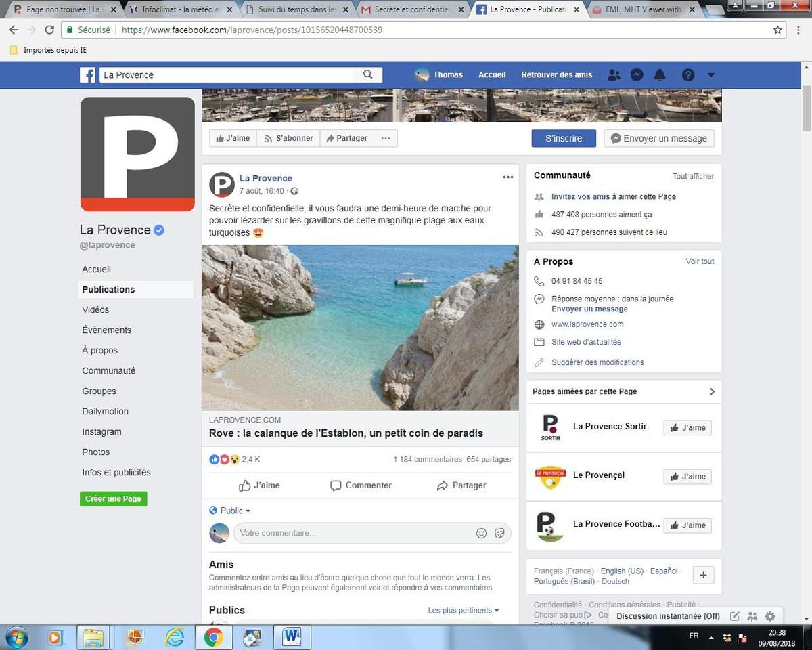Screen dimensions: 812x650
Task: Click the search magnifier button
Action: [x=368, y=74]
